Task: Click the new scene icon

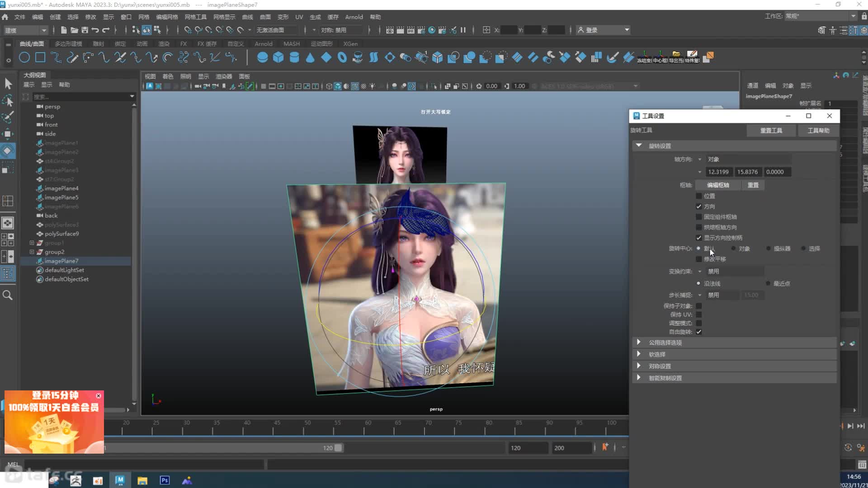Action: click(63, 30)
